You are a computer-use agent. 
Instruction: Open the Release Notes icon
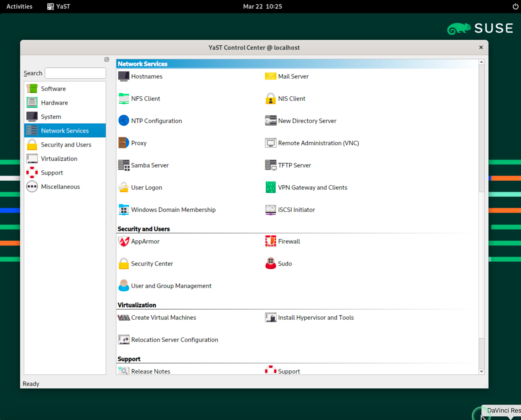point(124,371)
